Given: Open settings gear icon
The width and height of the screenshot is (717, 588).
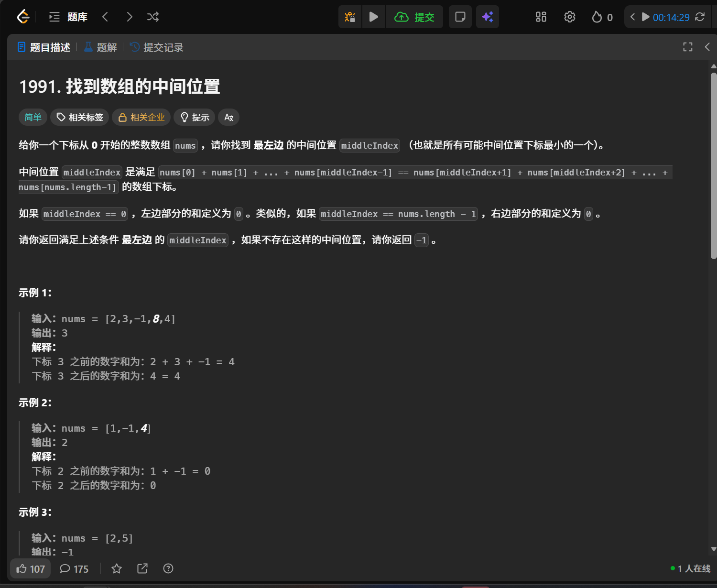Looking at the screenshot, I should coord(569,17).
